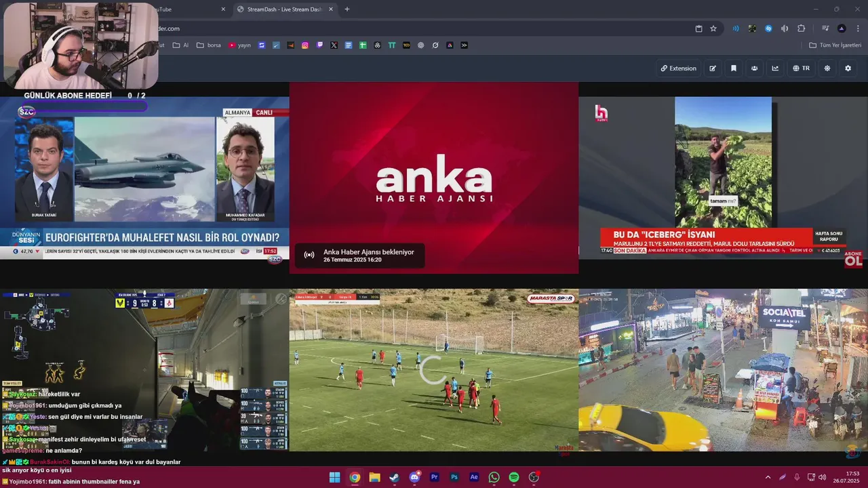
Task: Open Spotify from the taskbar
Action: point(514,477)
